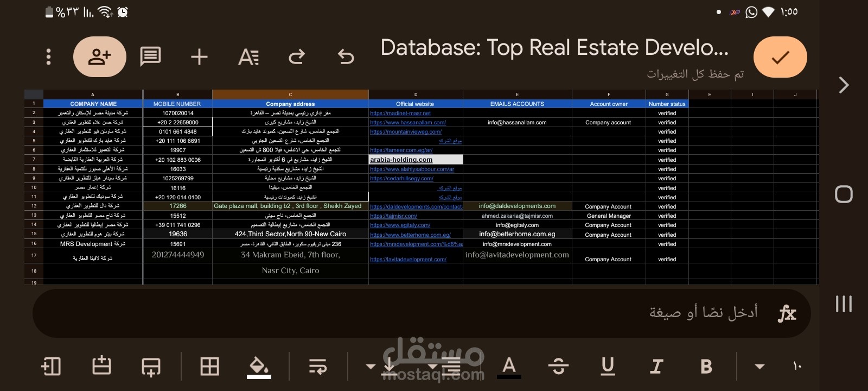Select the Official website header cell
This screenshot has width=868, height=391.
415,104
